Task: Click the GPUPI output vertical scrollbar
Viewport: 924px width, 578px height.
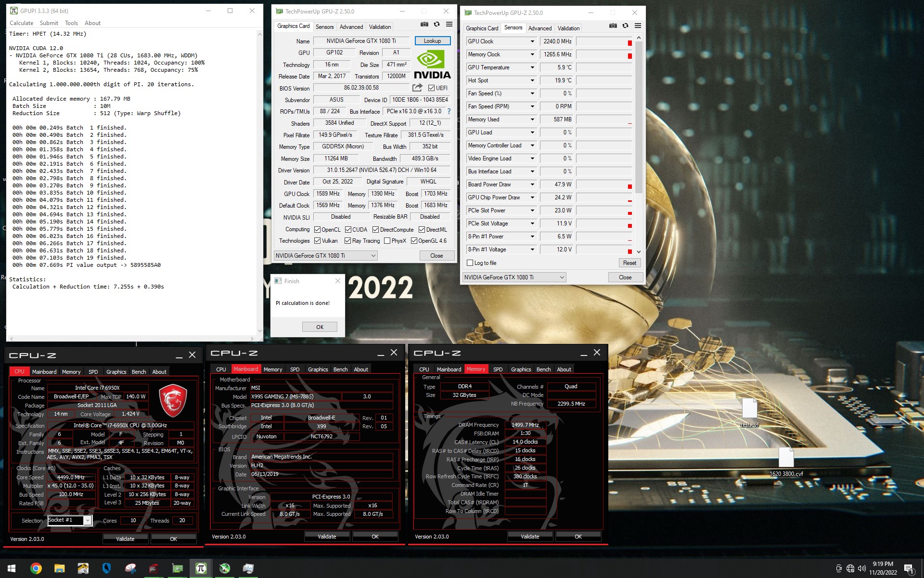Action: [x=260, y=182]
